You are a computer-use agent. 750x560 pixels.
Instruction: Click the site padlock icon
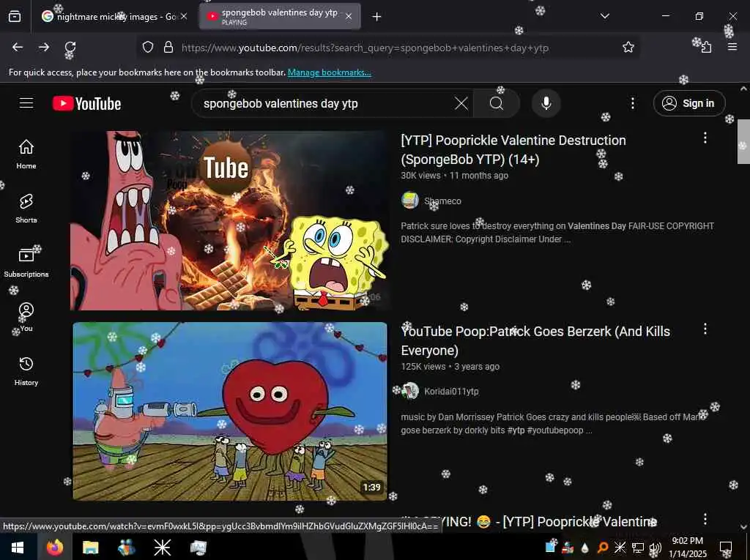click(x=168, y=47)
